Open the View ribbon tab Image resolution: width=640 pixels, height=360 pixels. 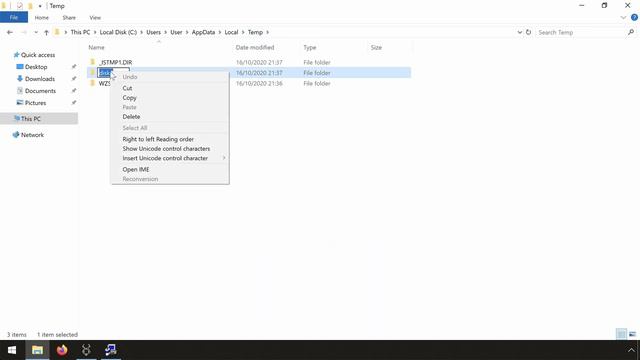(x=95, y=18)
